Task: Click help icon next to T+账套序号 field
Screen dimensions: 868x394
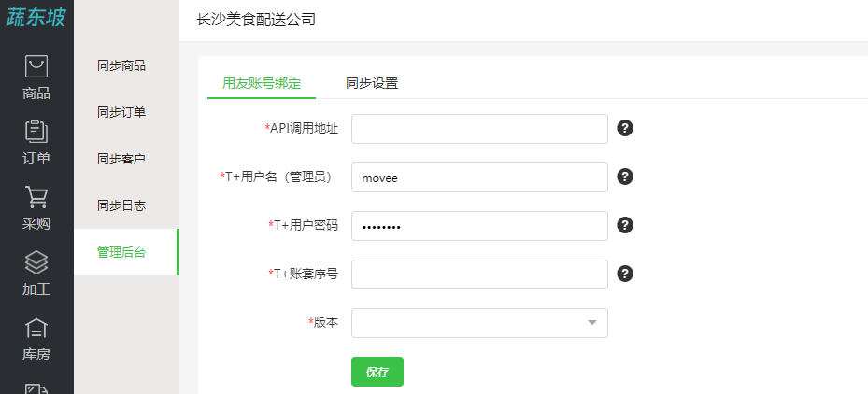Action: 625,274
